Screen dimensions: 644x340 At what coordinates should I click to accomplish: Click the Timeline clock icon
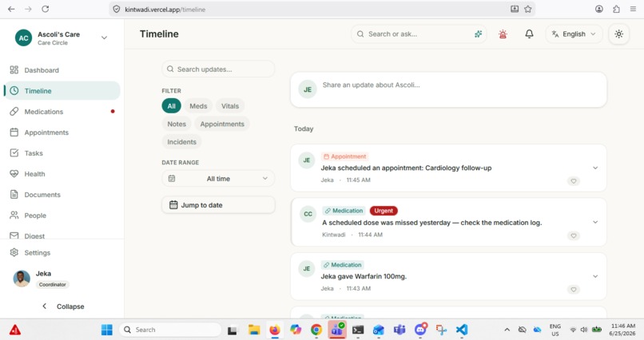point(14,91)
